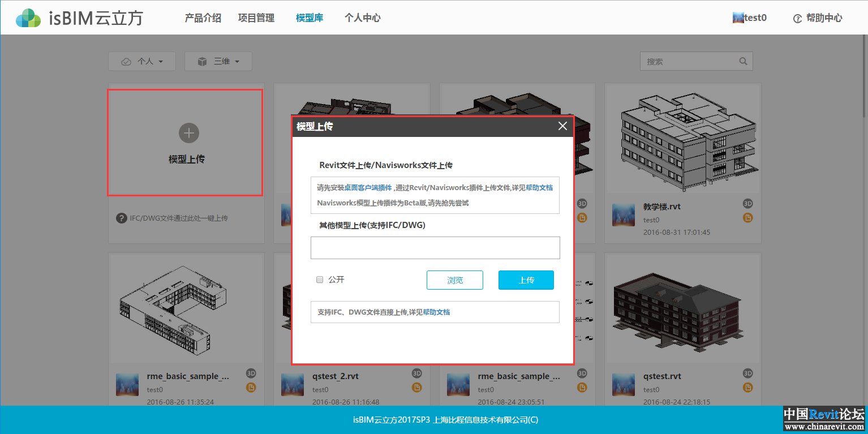Open 帮助文档 link in the IFC/DWG note

(436, 312)
